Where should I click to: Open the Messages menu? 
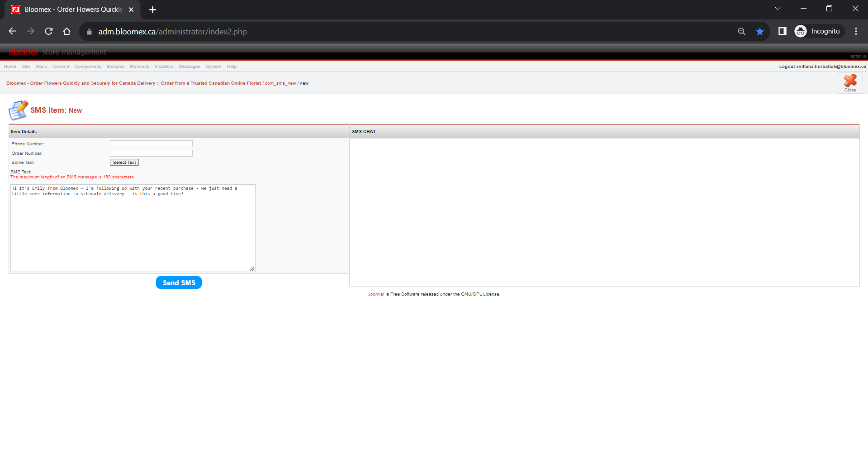pos(190,67)
